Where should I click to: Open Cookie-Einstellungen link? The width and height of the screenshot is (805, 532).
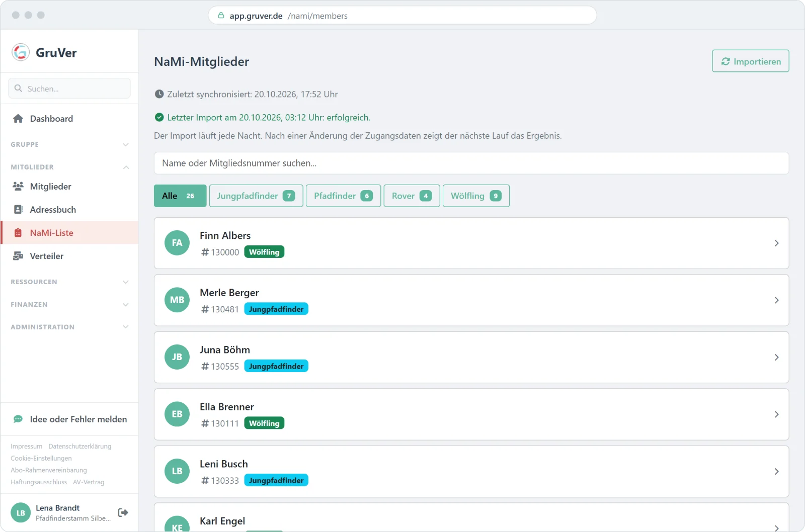(x=41, y=459)
